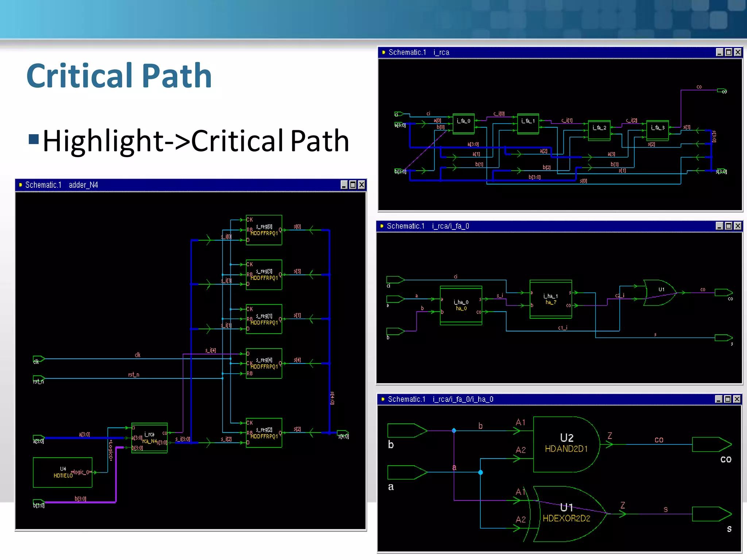Maximize the adder_N4 schematic window
Image resolution: width=747 pixels, height=560 pixels.
[x=352, y=185]
